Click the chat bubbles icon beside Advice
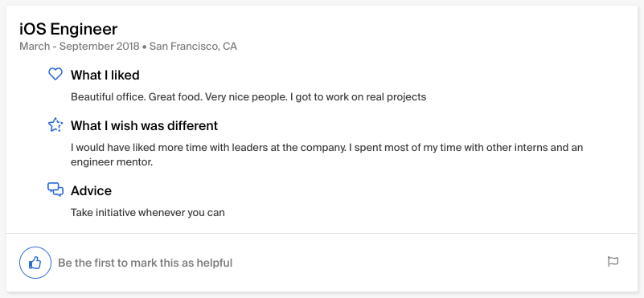644x298 pixels. (x=55, y=190)
